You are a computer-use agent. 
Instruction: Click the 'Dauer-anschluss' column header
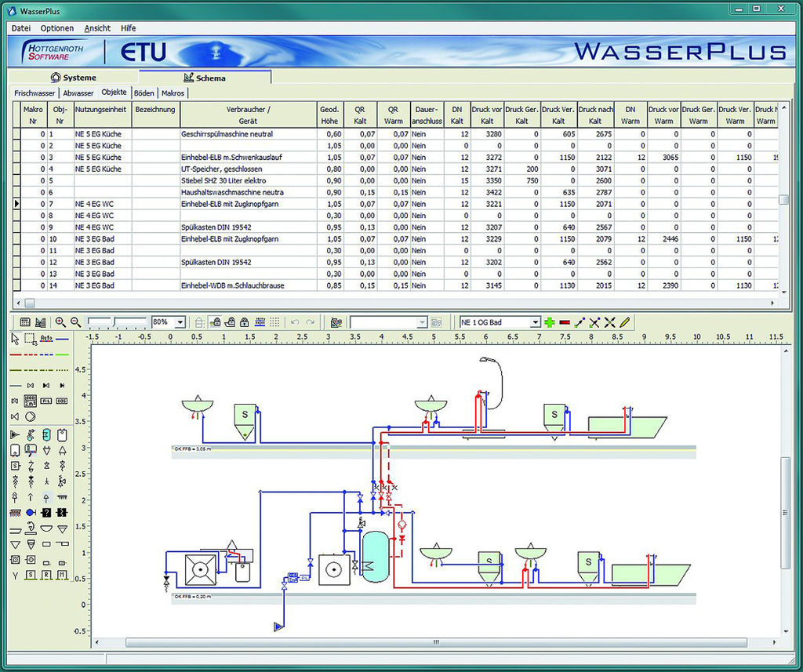[x=427, y=114]
